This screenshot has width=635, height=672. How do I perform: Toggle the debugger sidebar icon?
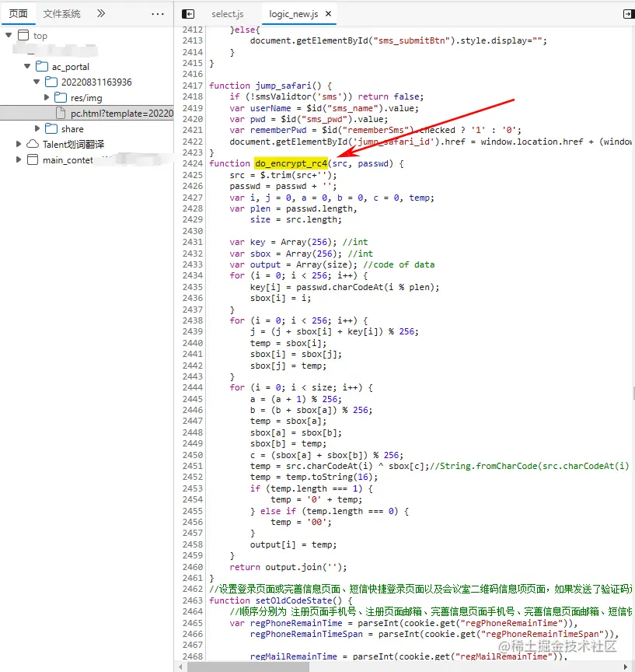coord(629,14)
